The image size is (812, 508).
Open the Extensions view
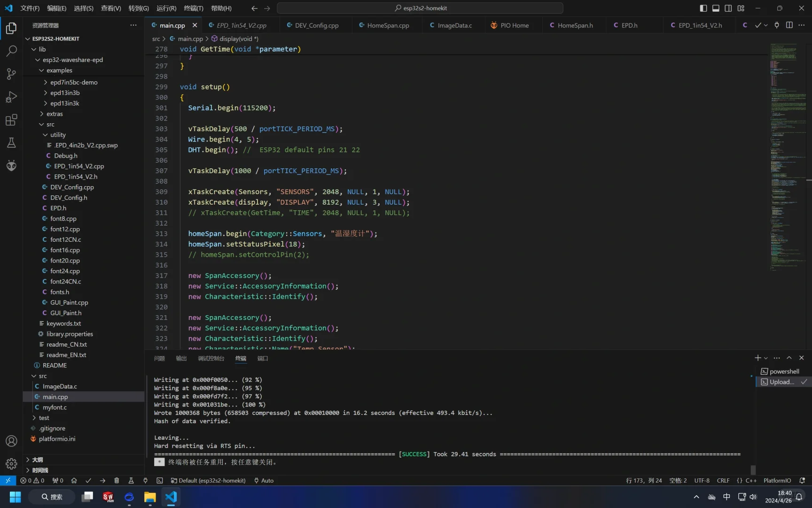pyautogui.click(x=11, y=120)
